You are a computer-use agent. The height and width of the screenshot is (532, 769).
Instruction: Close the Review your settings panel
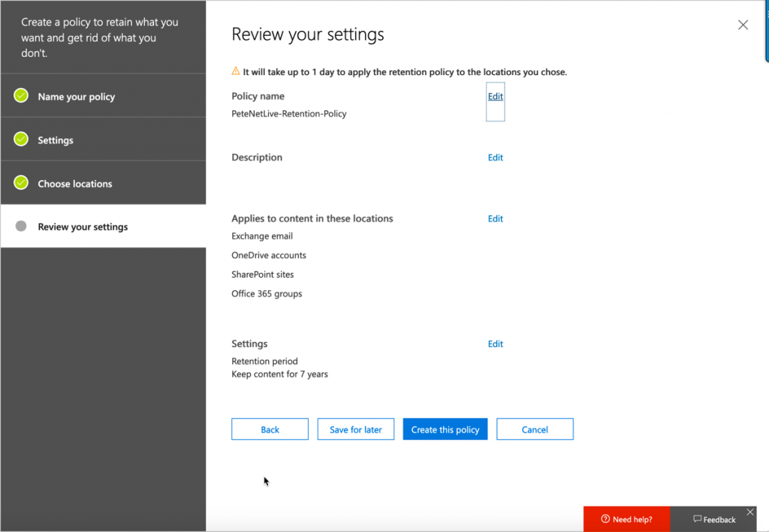click(743, 24)
